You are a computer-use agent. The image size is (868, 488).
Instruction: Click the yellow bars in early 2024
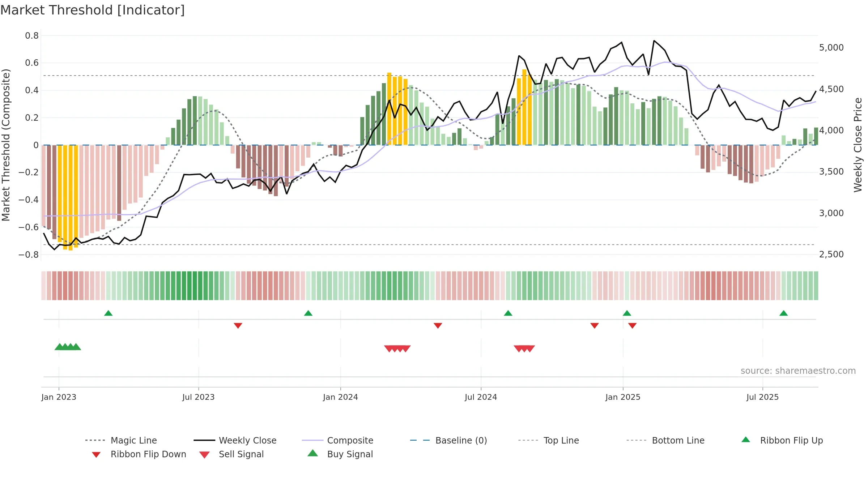pyautogui.click(x=397, y=109)
